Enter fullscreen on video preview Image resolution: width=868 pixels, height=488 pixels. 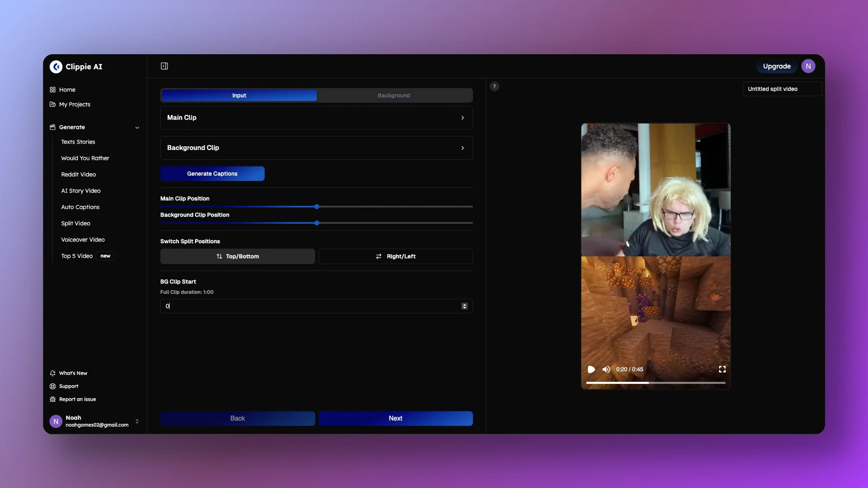(722, 369)
